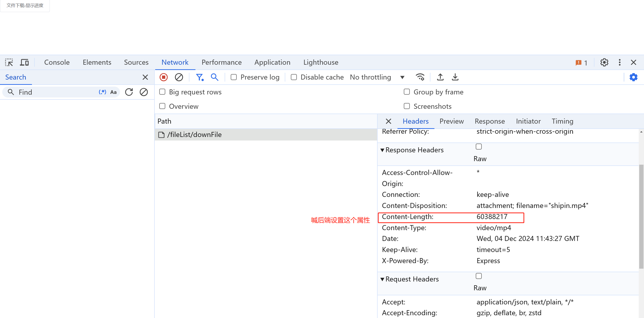Select the /fileList/downFile request row
Viewport: 644px width, 318px height.
(194, 135)
